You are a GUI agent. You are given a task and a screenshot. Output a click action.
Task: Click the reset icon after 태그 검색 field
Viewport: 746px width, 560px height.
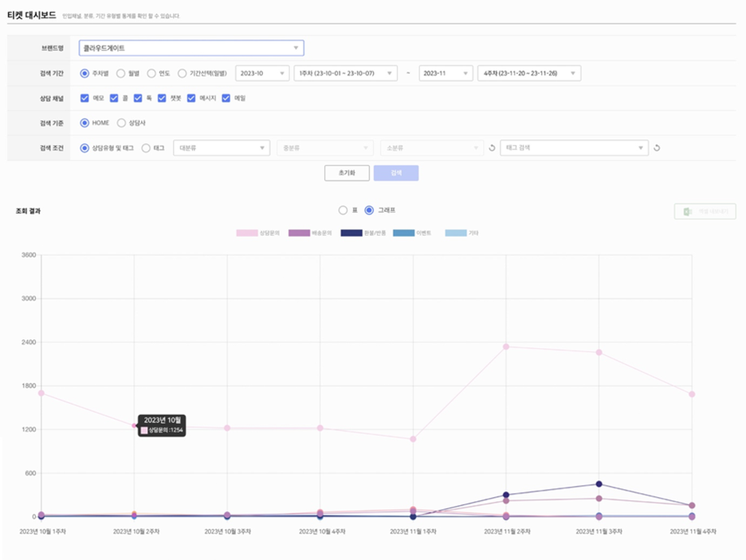[x=656, y=147]
